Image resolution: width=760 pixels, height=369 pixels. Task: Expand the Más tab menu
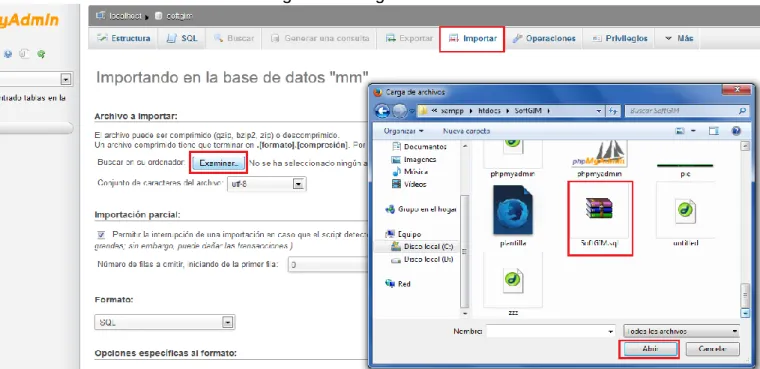click(x=679, y=38)
